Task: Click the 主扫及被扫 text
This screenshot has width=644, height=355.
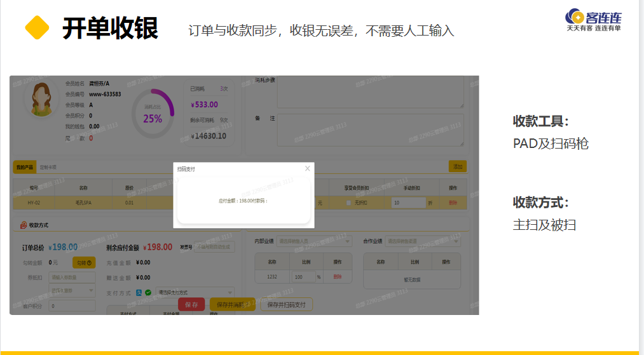Action: tap(545, 225)
